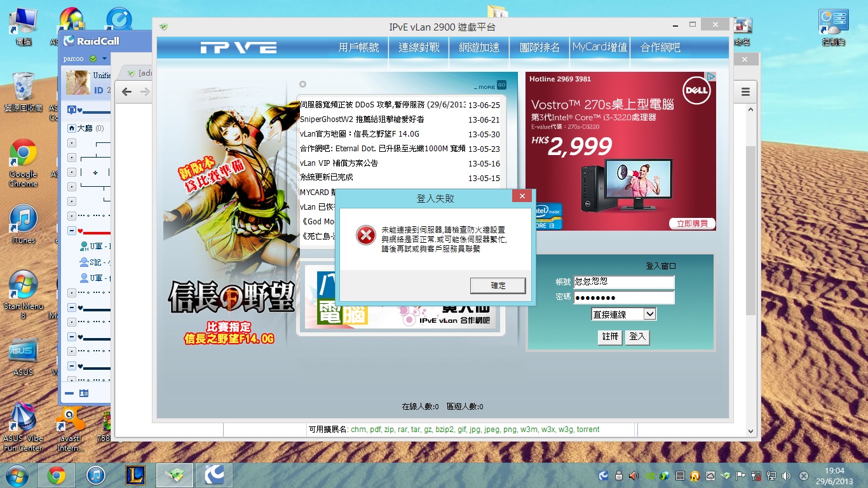868x488 pixels.
Task: Click the network connection tray icon
Action: coord(771,475)
